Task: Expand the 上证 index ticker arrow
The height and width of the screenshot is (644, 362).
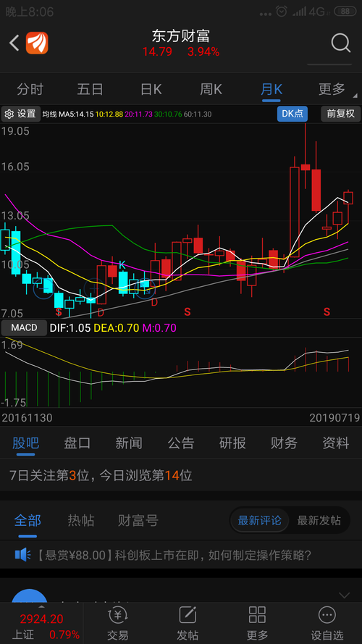Action: pyautogui.click(x=41, y=606)
